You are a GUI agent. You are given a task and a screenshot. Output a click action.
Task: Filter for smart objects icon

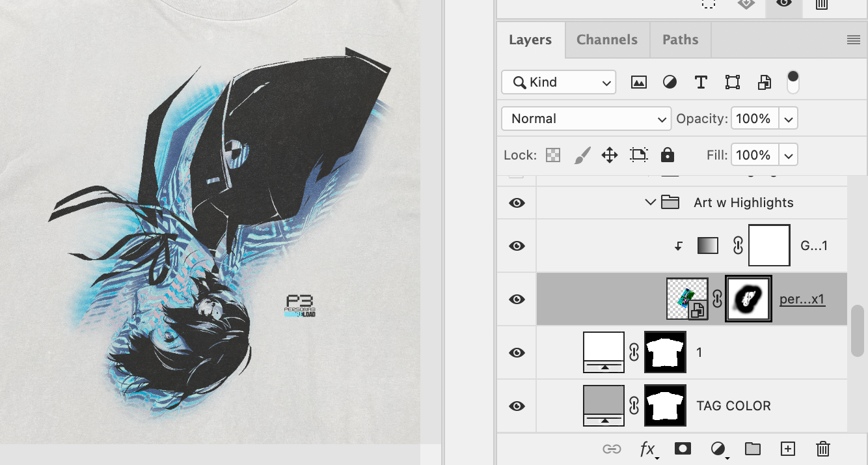pos(765,82)
